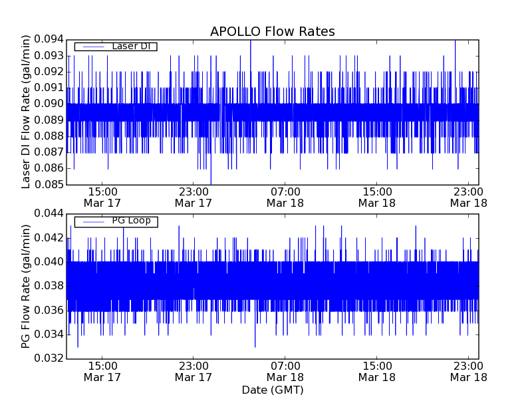Click '15:00 Mar 18' under the Laser DI plot
Viewport: 532px width, 399px height.
click(377, 198)
